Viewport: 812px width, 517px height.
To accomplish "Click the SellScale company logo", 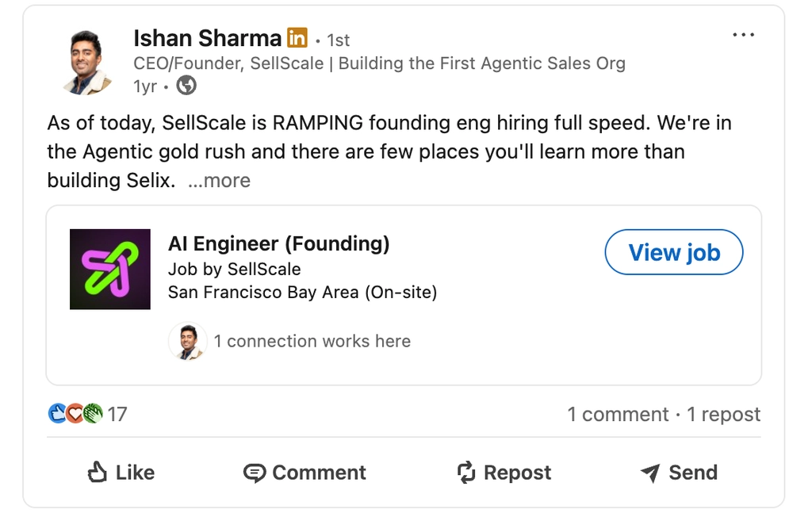I will [110, 270].
